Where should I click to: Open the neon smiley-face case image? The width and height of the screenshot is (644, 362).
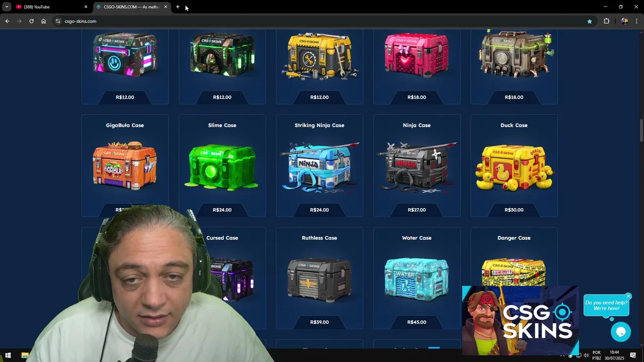[x=125, y=55]
